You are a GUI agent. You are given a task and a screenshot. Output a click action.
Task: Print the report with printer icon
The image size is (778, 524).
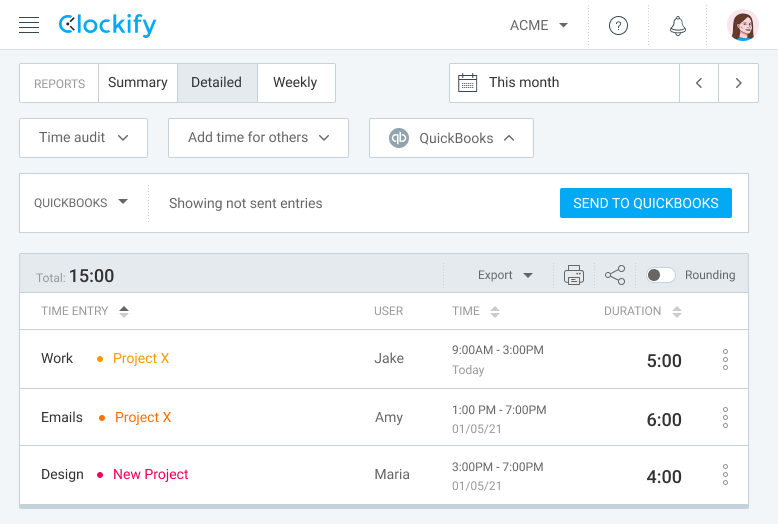pyautogui.click(x=574, y=275)
